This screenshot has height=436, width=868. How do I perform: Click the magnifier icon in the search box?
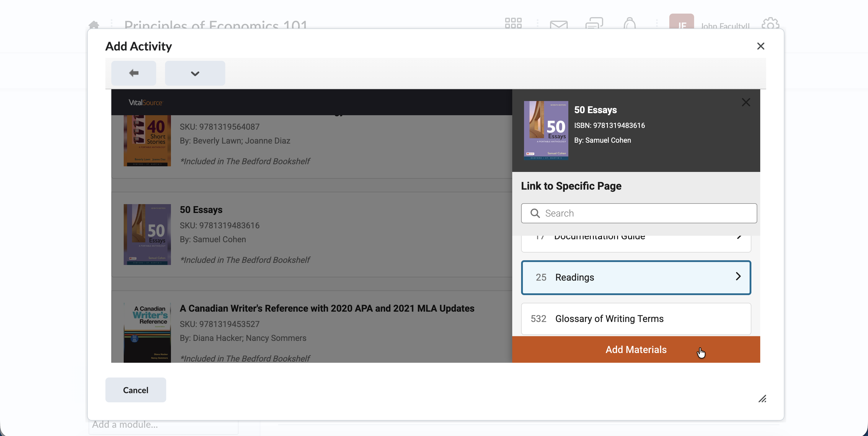coord(535,213)
